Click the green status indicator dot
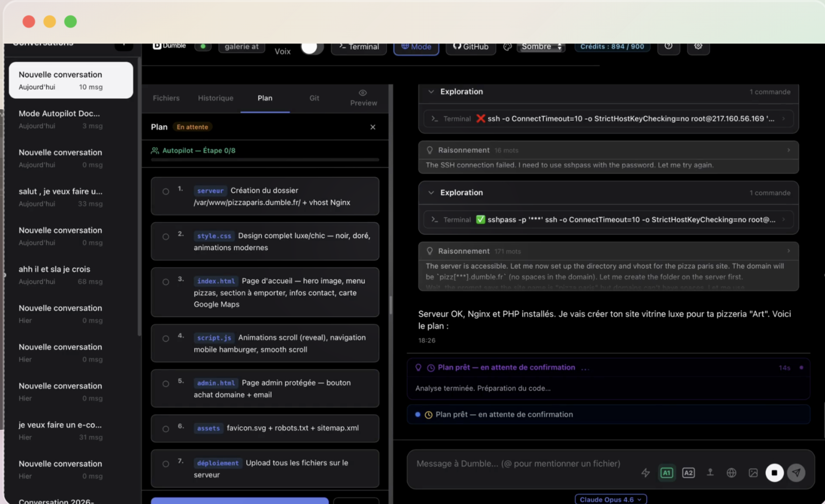825x504 pixels. point(203,46)
